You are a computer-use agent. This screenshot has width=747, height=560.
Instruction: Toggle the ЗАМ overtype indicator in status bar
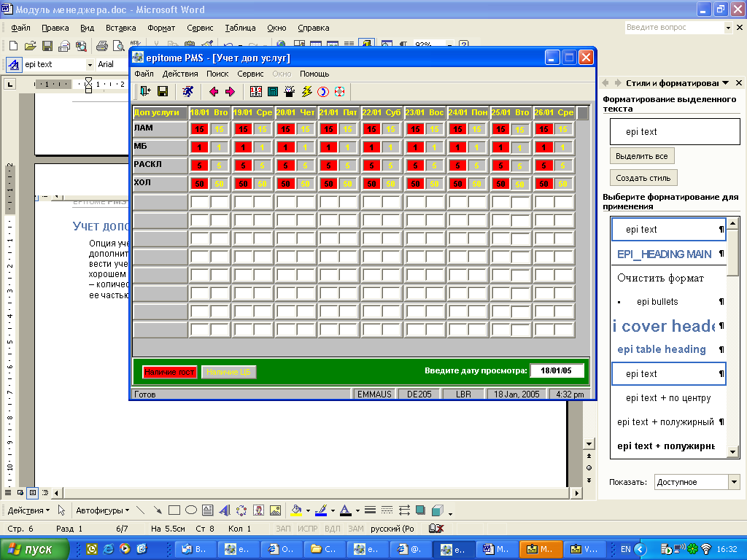[356, 529]
